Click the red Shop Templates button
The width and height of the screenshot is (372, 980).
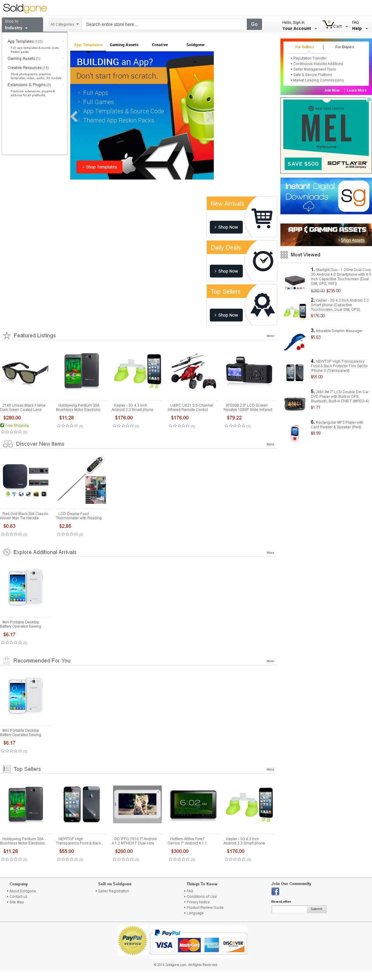(99, 167)
